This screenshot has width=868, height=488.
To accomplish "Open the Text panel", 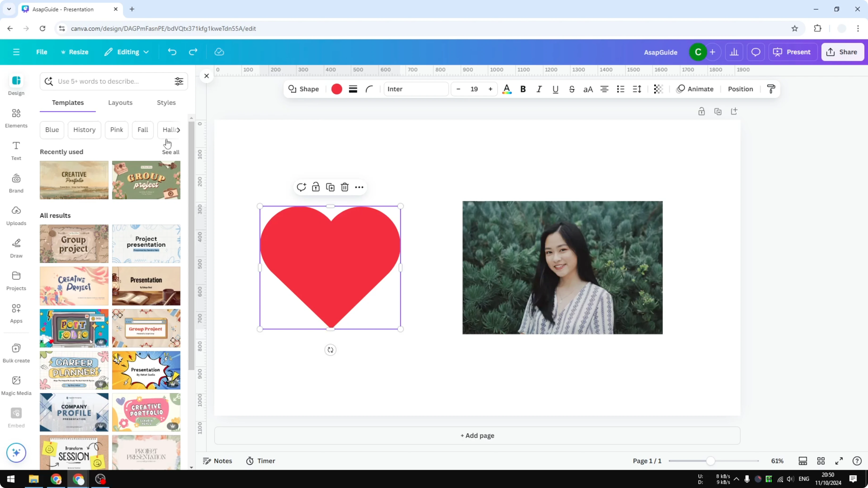I will 16,150.
